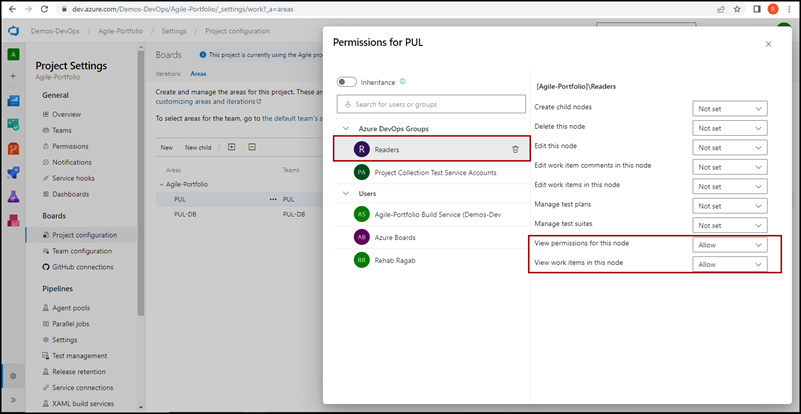The width and height of the screenshot is (801, 414).
Task: Delete Readers group with trash icon
Action: tap(515, 149)
